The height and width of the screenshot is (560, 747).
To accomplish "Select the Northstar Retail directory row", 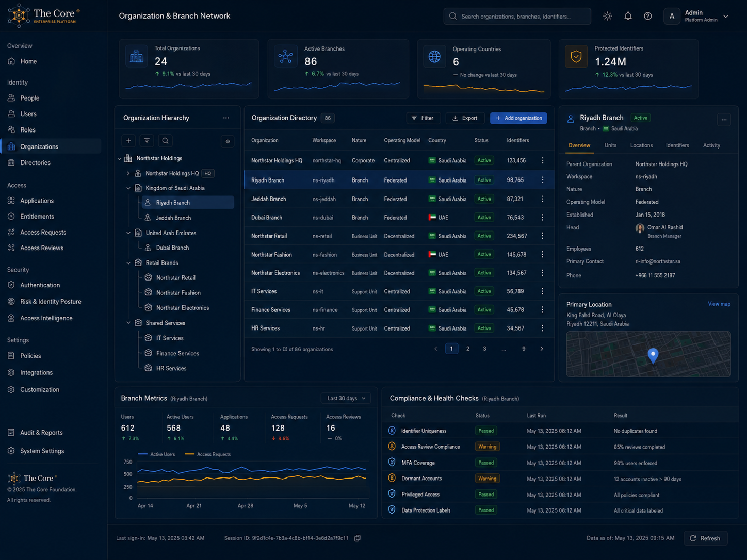I will point(399,236).
